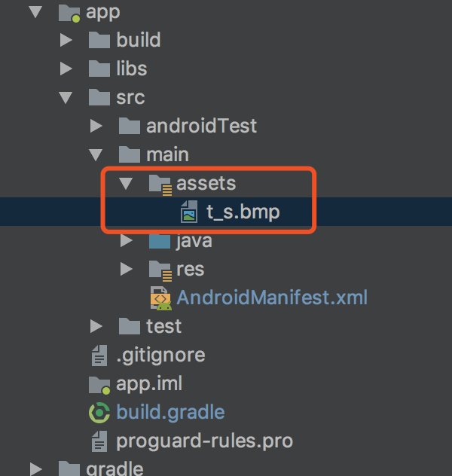452x476 pixels.
Task: Select the 'assets' folder label
Action: 206,183
